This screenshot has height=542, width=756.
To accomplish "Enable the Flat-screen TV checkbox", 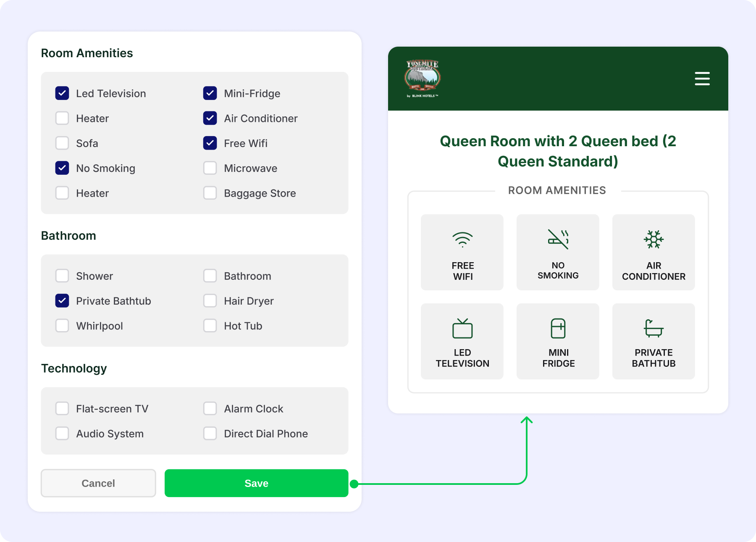I will click(62, 408).
